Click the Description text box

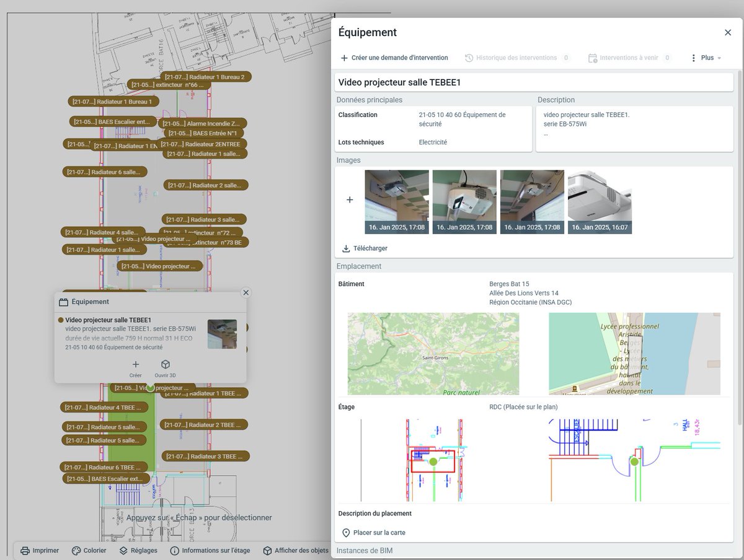634,129
